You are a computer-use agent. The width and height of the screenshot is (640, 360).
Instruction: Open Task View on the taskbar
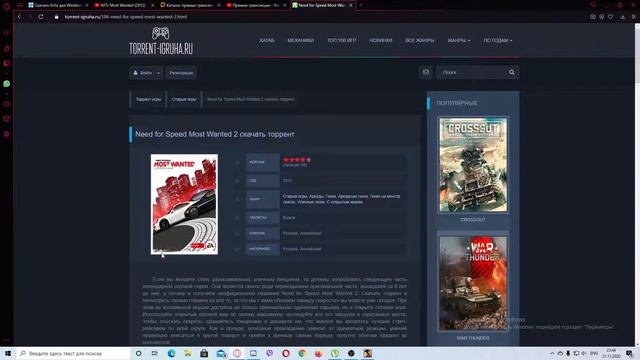[155, 353]
